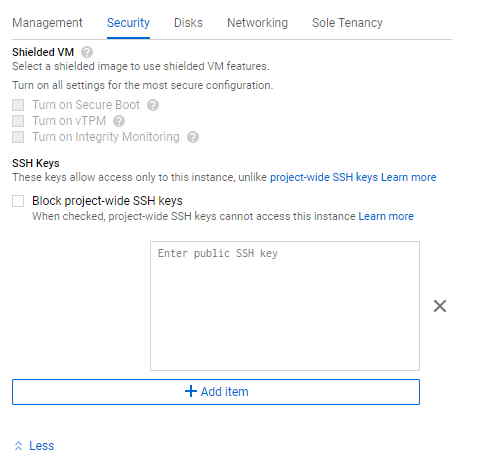Click the Shielded VM heading
Viewport: 482px width, 464px height.
(x=43, y=52)
